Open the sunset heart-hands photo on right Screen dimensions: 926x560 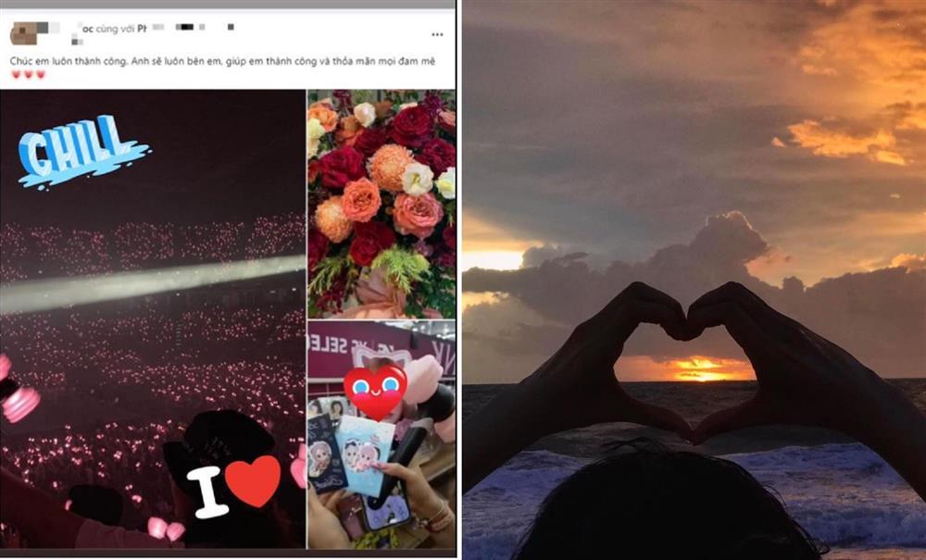(694, 280)
